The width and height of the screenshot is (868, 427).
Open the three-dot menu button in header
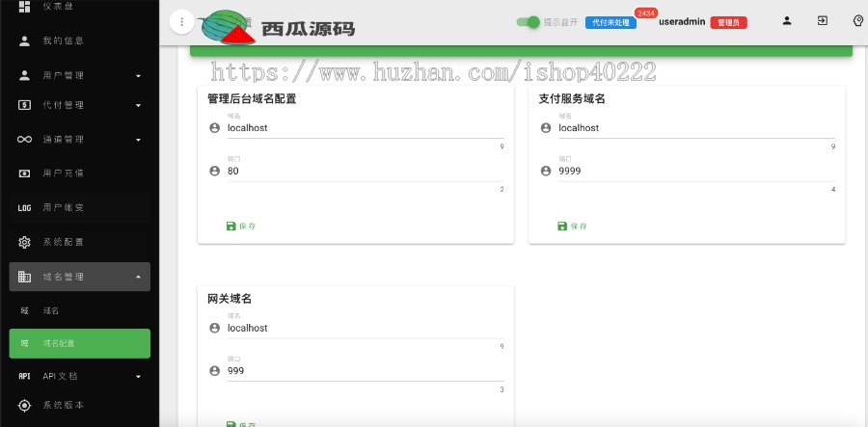181,22
